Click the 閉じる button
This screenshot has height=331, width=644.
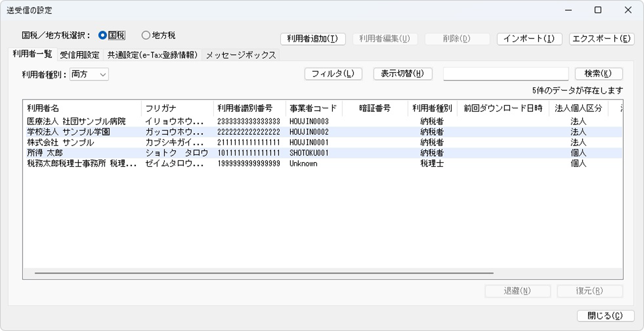click(605, 316)
